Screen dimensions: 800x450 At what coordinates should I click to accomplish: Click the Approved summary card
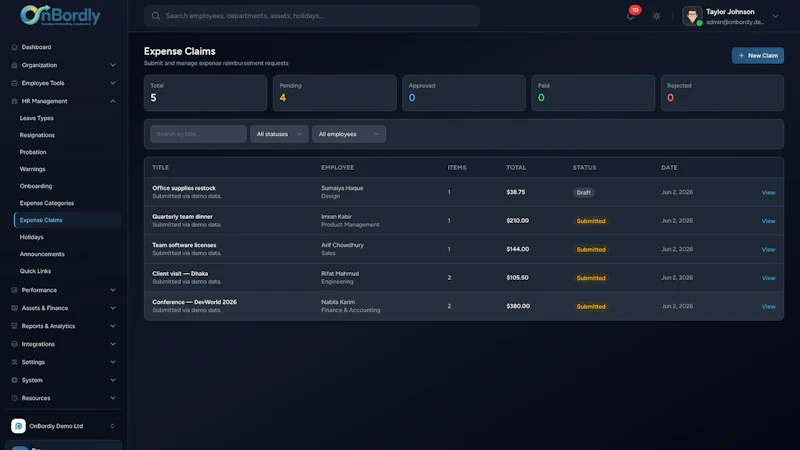(464, 93)
